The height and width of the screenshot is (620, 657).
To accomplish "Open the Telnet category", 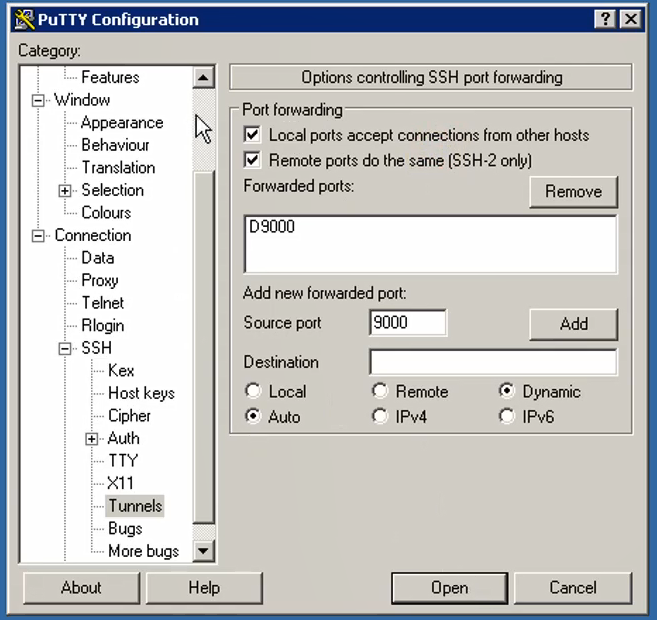I will tap(103, 303).
